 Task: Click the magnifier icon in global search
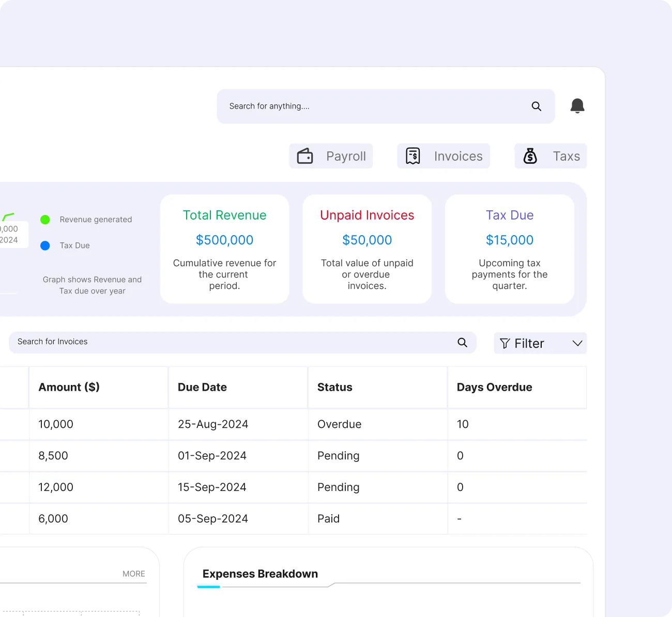(537, 106)
